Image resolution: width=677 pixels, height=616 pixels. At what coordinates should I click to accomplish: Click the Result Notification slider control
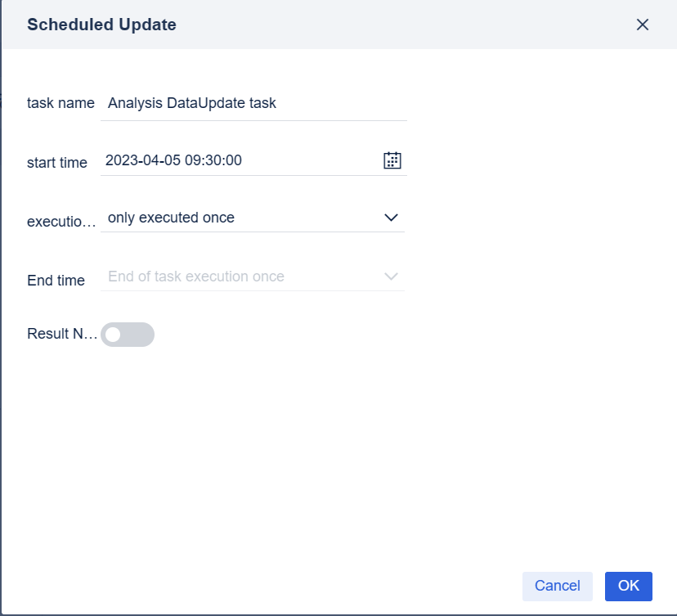tap(127, 334)
